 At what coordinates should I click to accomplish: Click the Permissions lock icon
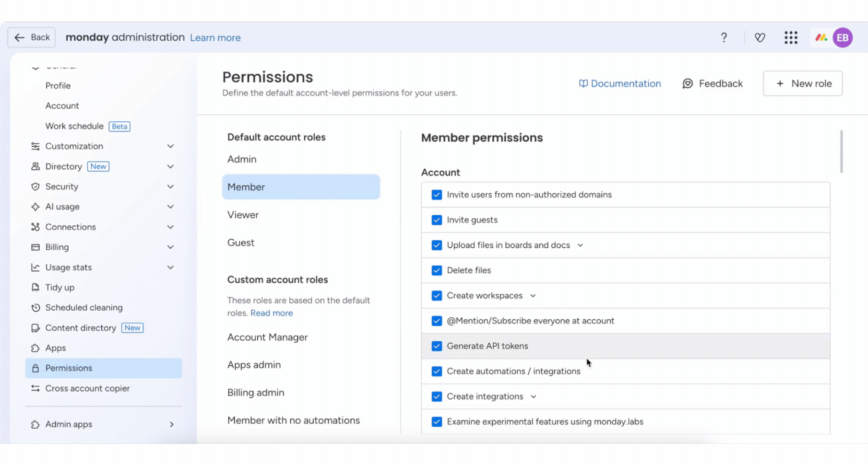(x=36, y=368)
